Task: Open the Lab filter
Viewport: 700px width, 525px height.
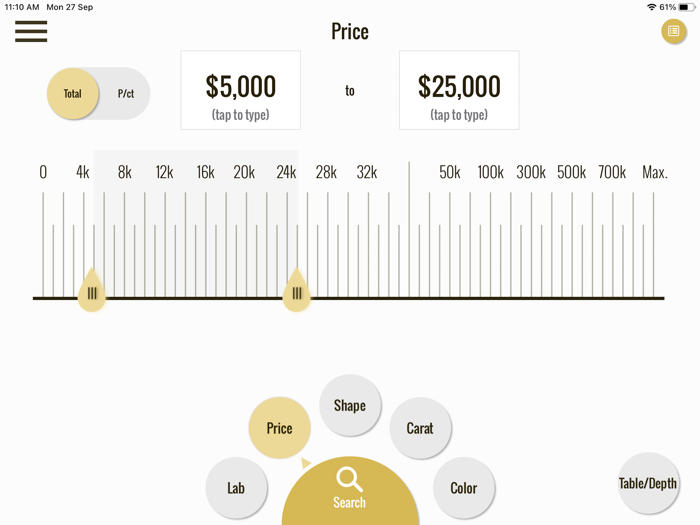Action: point(236,488)
